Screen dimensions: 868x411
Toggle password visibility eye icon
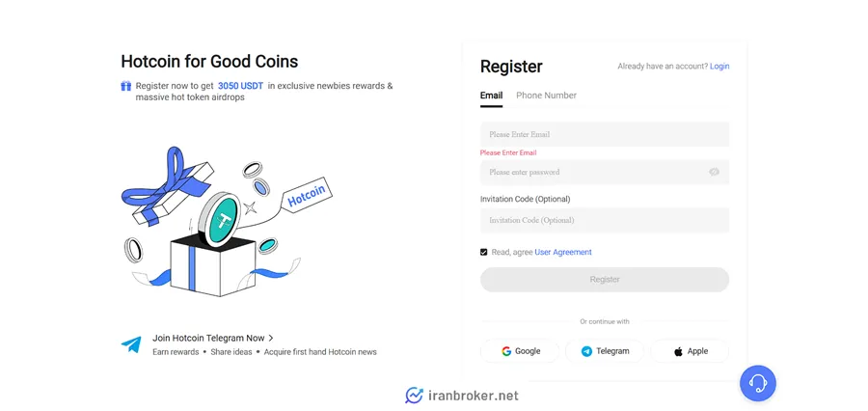tap(714, 172)
